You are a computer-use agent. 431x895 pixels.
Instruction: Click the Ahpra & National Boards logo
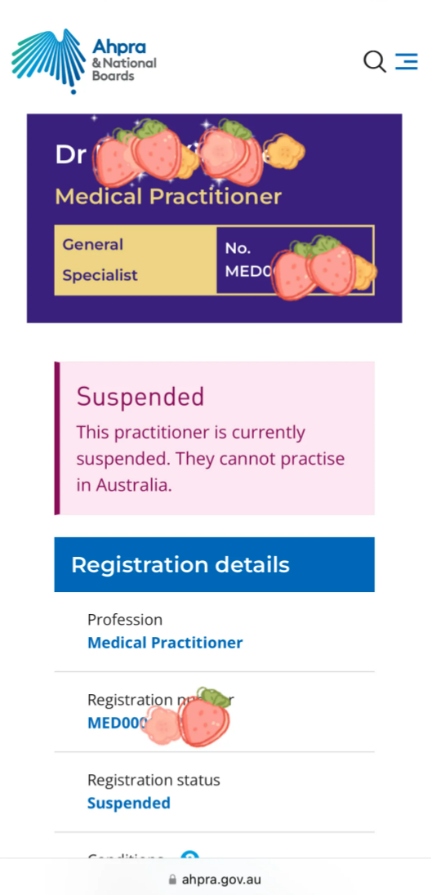tap(84, 61)
